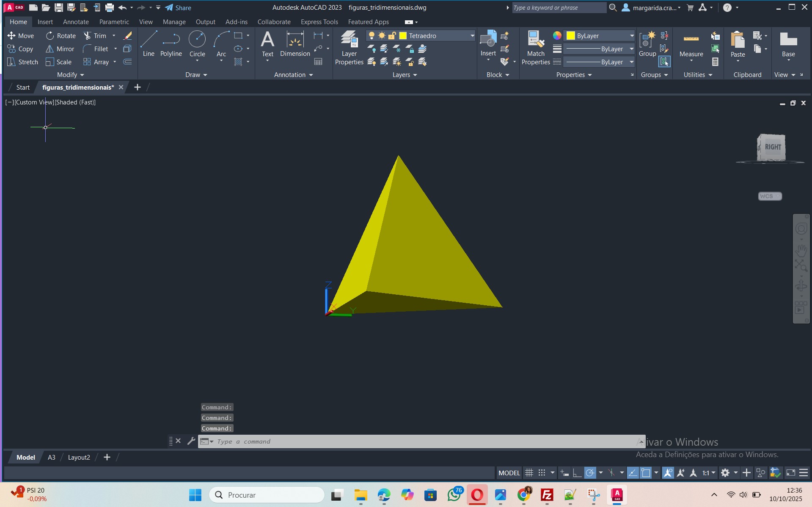The image size is (812, 507).
Task: Open a new drawing tab
Action: pos(137,88)
